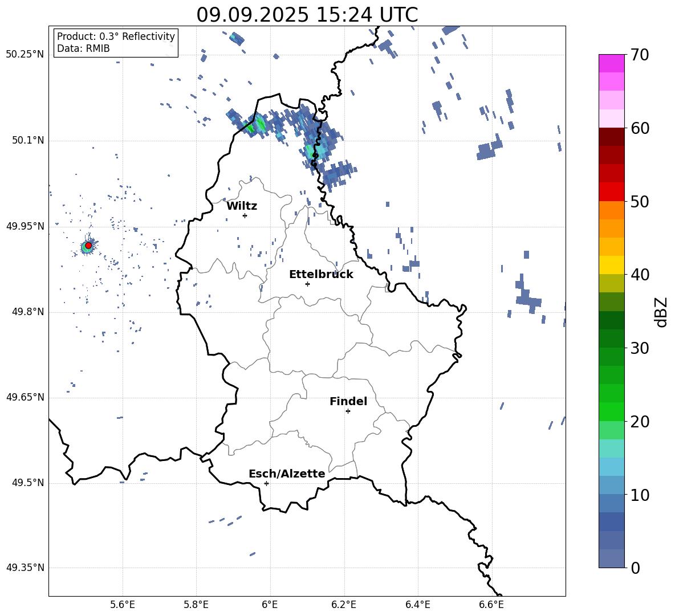The width and height of the screenshot is (675, 616).
Task: Click the bright red 50 dBZ color segment
Action: pyautogui.click(x=611, y=192)
